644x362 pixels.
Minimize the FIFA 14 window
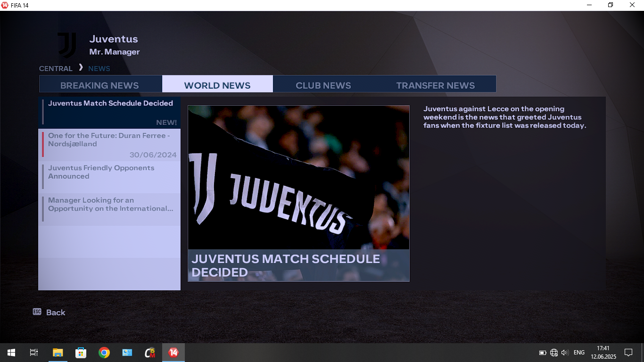[x=589, y=5]
